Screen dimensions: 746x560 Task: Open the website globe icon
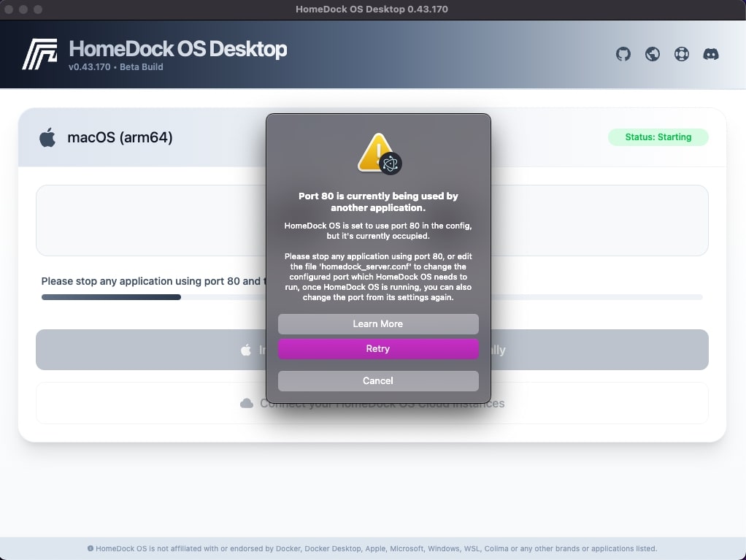point(653,54)
